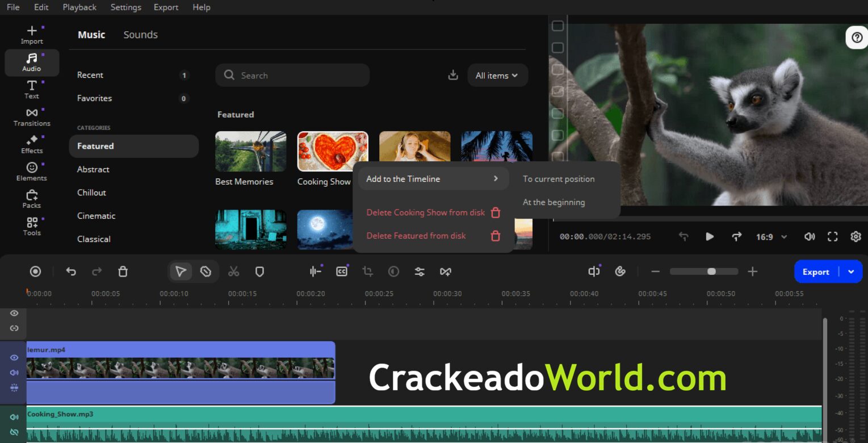868x443 pixels.
Task: Open the Tools section
Action: tap(32, 226)
